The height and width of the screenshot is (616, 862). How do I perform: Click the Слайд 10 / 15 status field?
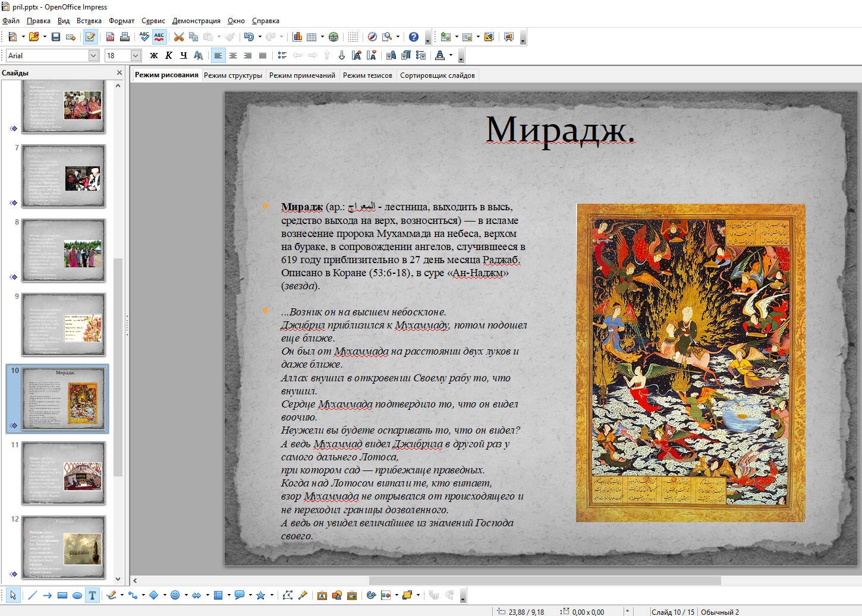[x=673, y=612]
